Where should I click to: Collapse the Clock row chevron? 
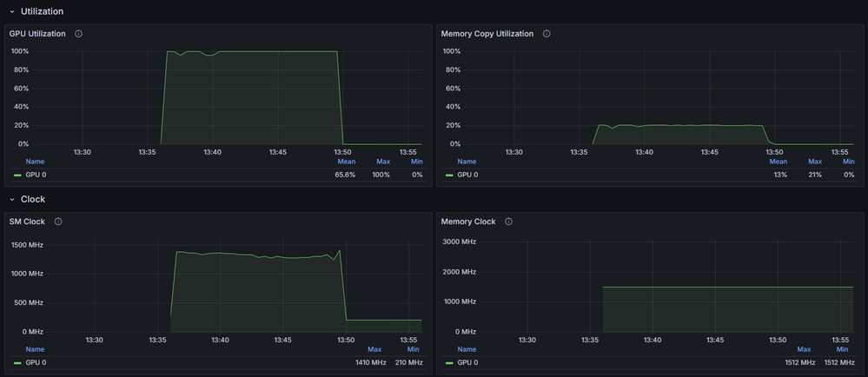(11, 199)
